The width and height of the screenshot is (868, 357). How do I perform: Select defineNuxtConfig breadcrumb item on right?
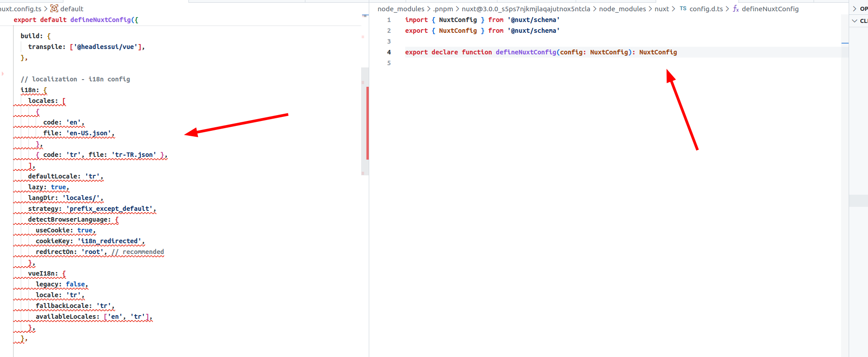pyautogui.click(x=770, y=9)
